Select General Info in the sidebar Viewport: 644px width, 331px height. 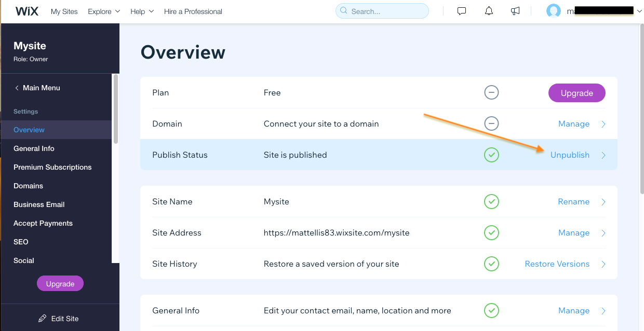(x=34, y=148)
